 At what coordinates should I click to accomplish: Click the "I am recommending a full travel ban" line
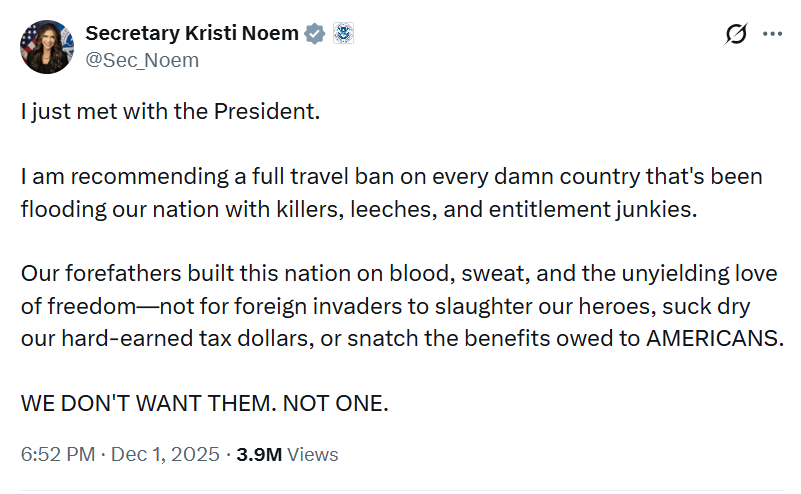[200, 177]
